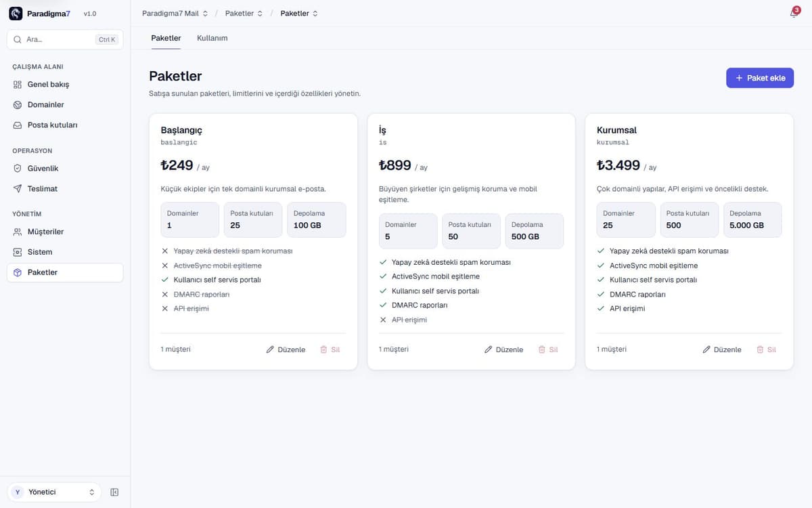
Task: Click the struck-through "API erişimi" on İş card
Action: [409, 320]
